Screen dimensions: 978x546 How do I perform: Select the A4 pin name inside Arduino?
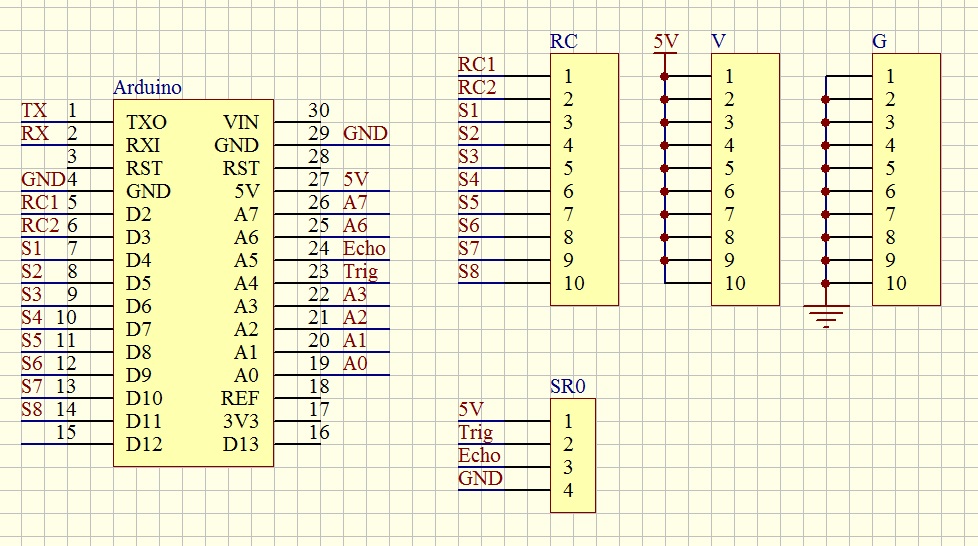246,284
